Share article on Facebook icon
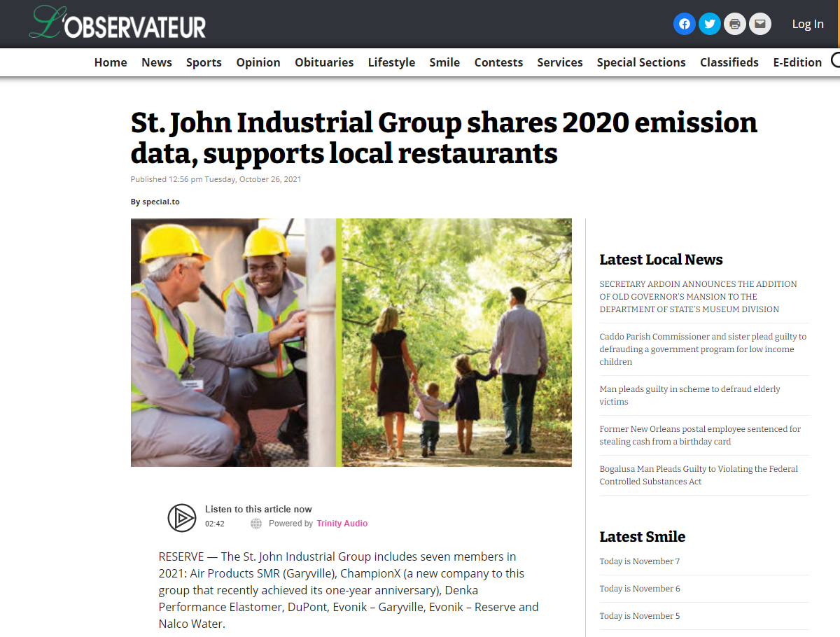Image resolution: width=840 pixels, height=637 pixels. pos(684,24)
